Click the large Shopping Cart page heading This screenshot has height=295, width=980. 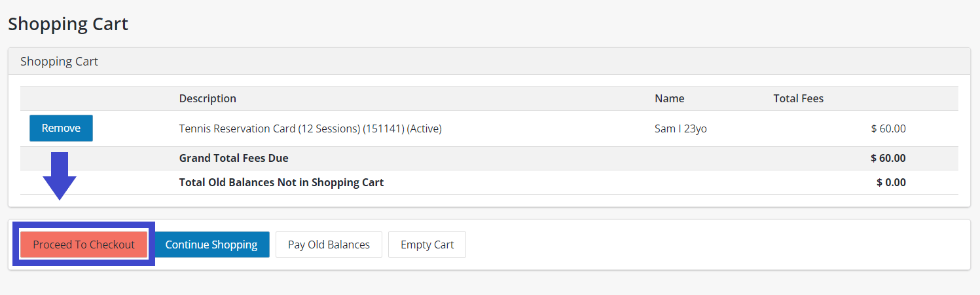click(68, 24)
